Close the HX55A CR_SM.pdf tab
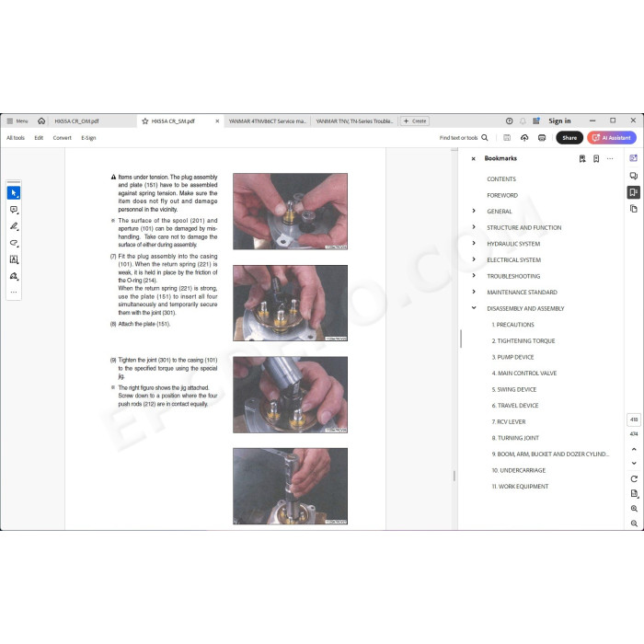Image resolution: width=644 pixels, height=644 pixels. pyautogui.click(x=217, y=121)
